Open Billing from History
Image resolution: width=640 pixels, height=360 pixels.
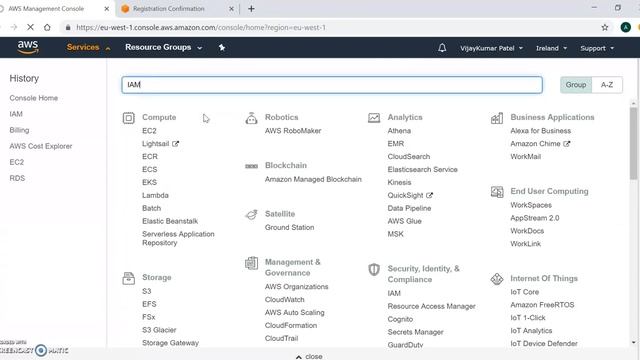pyautogui.click(x=19, y=130)
